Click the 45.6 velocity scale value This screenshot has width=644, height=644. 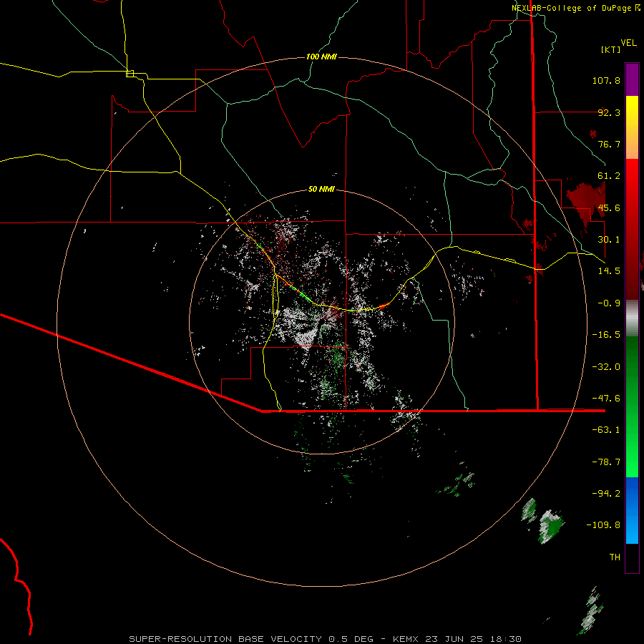coord(609,208)
